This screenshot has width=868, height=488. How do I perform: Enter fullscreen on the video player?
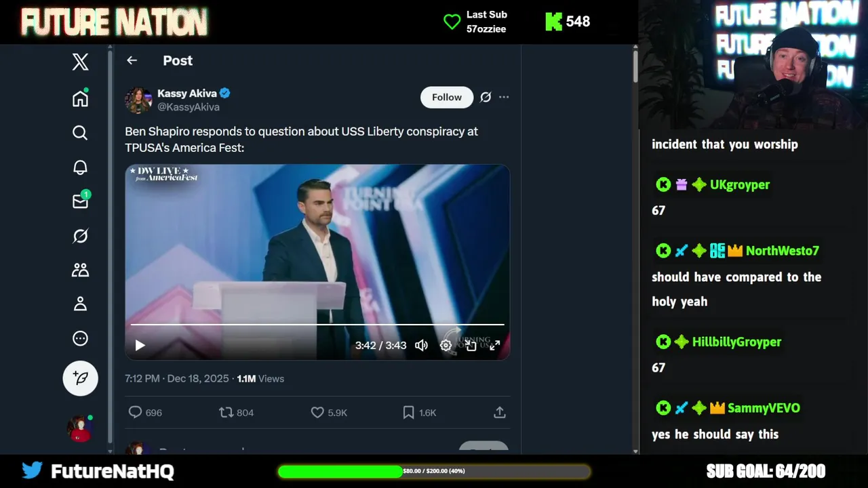point(495,346)
